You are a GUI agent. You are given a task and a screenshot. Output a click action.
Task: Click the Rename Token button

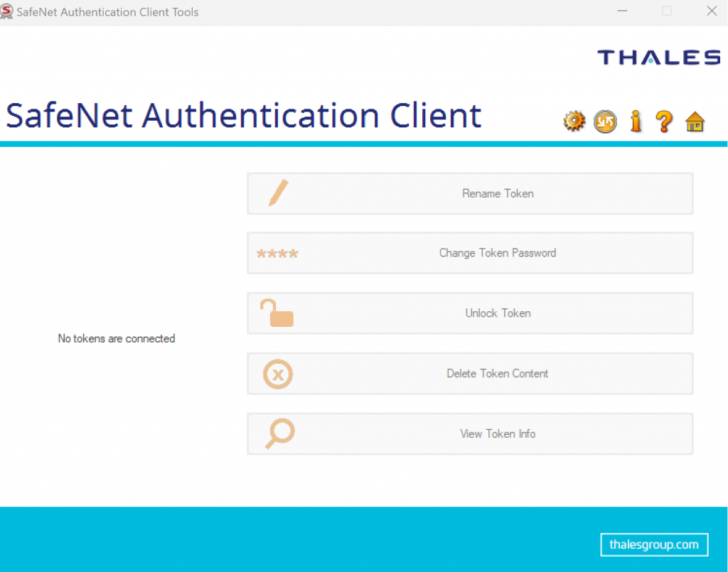point(470,193)
